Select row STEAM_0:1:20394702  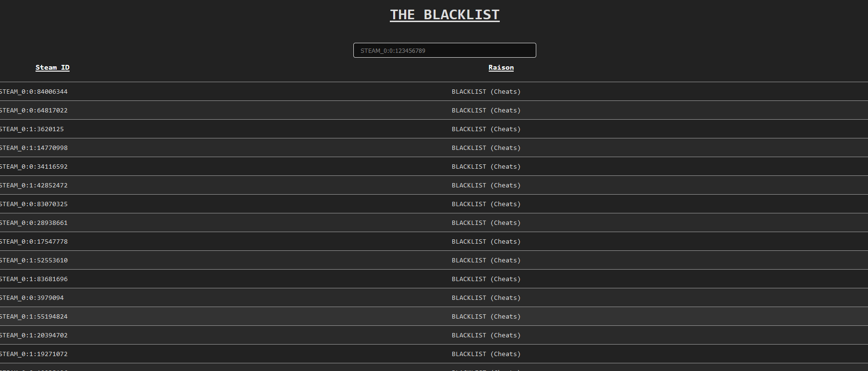pyautogui.click(x=434, y=335)
